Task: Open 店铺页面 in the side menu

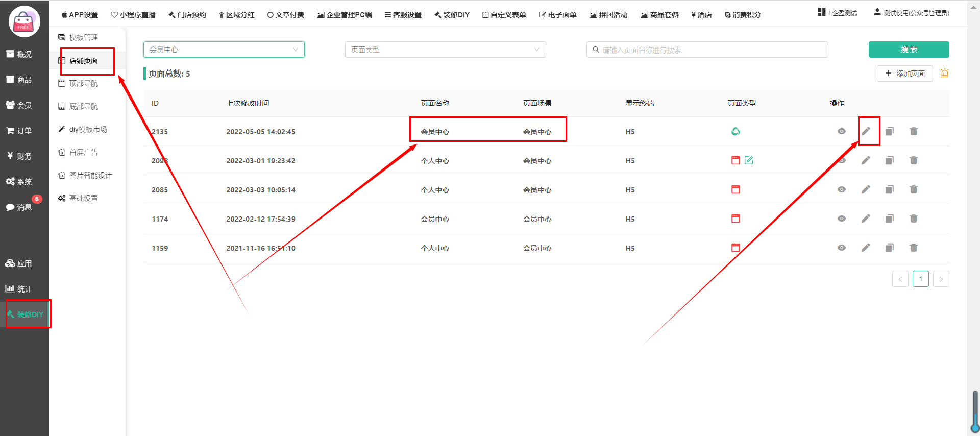Action: 84,61
